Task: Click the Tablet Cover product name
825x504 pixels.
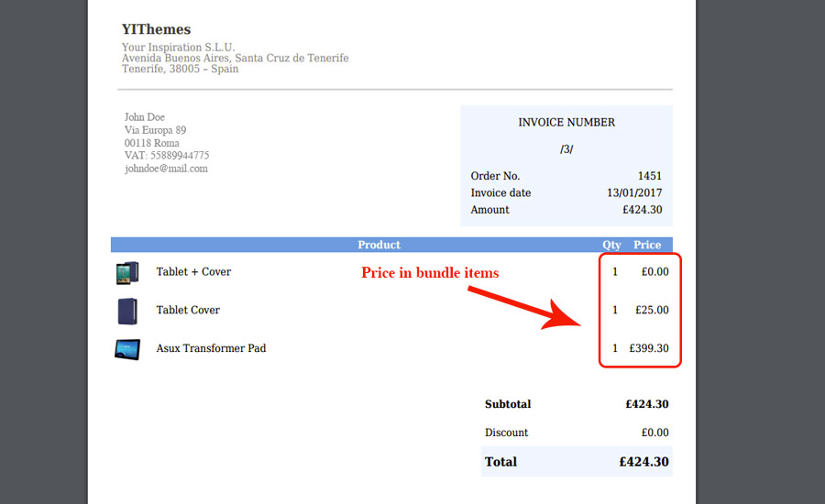Action: click(188, 310)
